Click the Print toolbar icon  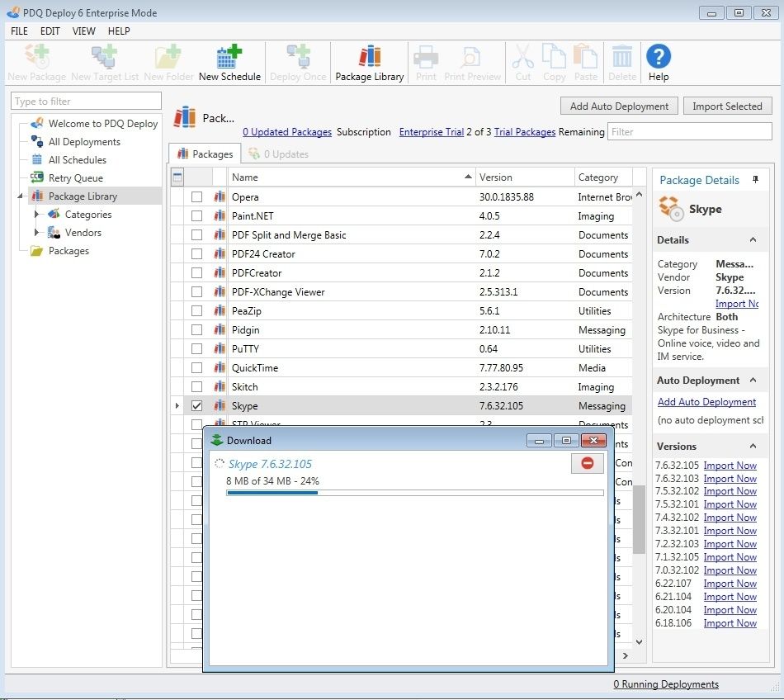(x=426, y=56)
